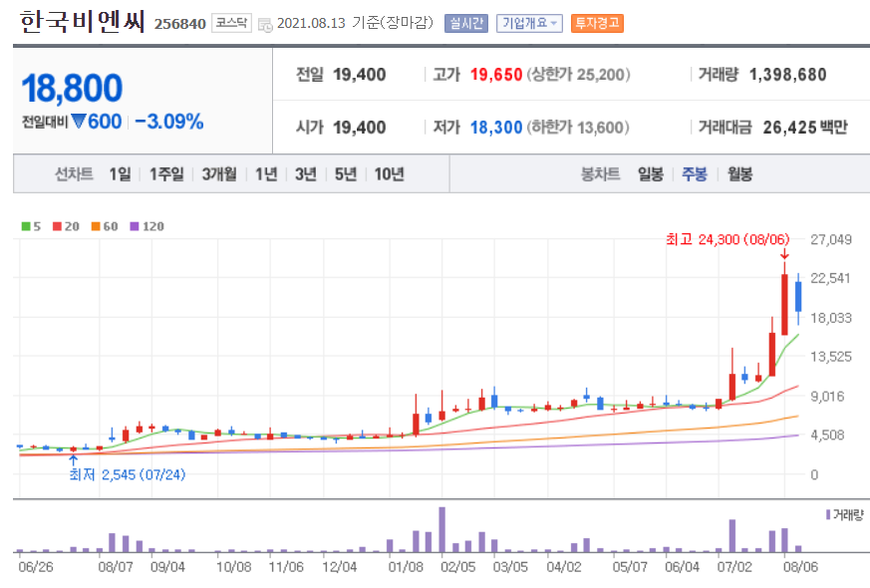Image resolution: width=870 pixels, height=588 pixels.
Task: Click the 상한가 25,200 text
Action: coord(579,75)
